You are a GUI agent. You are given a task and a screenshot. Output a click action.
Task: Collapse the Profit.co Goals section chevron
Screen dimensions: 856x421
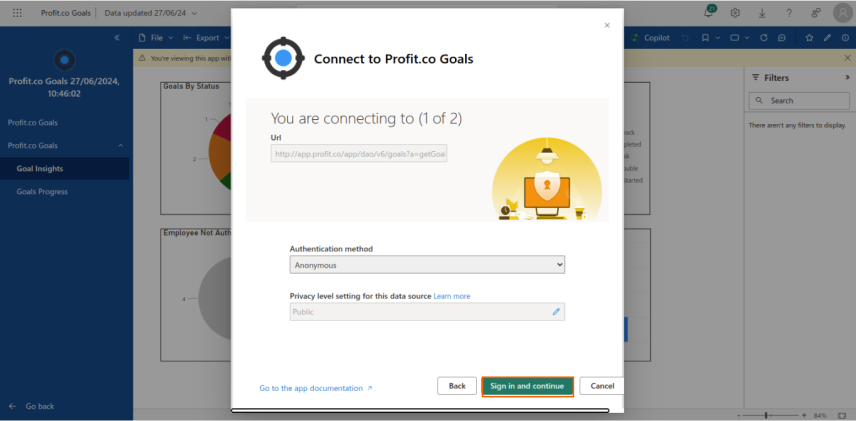pyautogui.click(x=121, y=146)
